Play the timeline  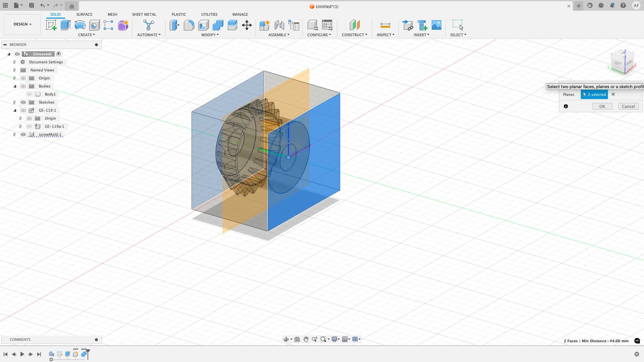click(22, 354)
